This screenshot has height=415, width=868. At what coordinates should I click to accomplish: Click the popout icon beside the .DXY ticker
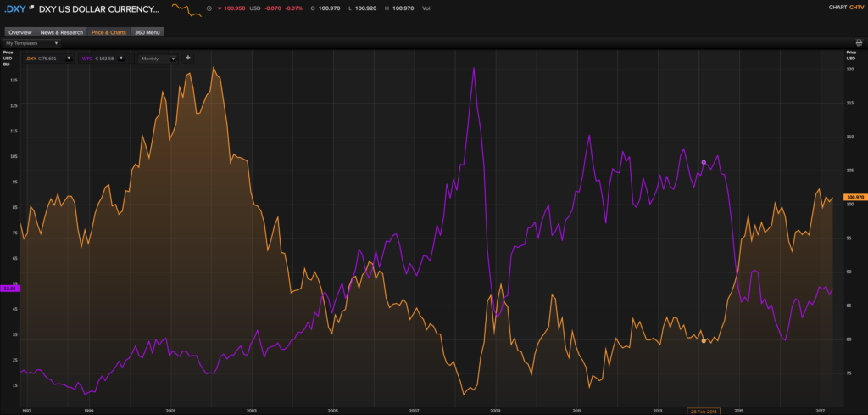point(32,8)
